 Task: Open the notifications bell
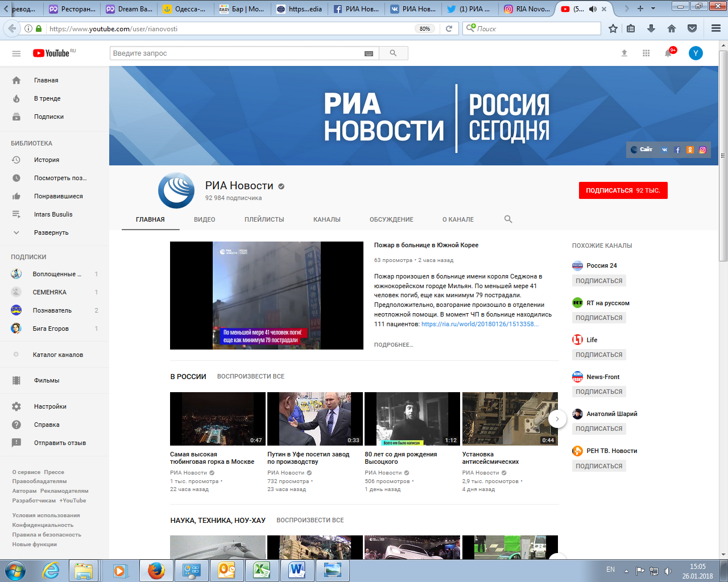[x=669, y=53]
